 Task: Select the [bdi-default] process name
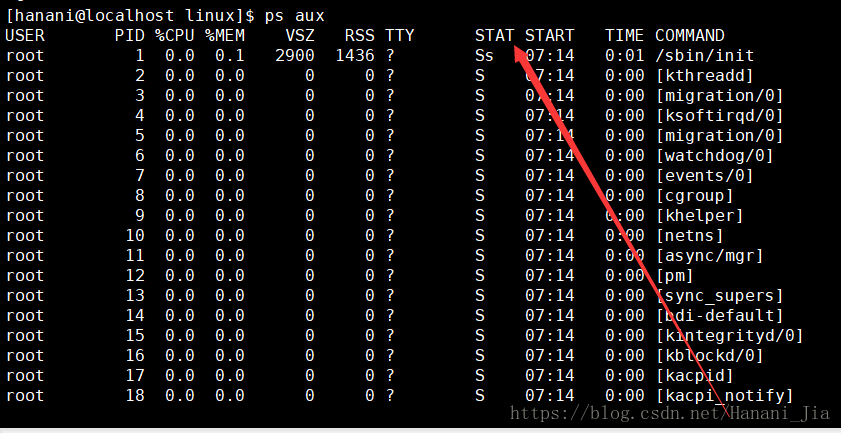pos(720,315)
